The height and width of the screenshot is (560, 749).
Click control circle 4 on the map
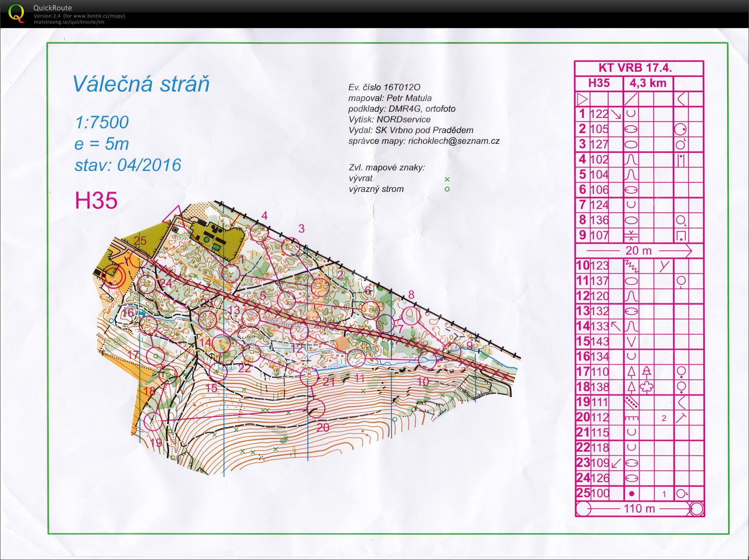coord(259,233)
